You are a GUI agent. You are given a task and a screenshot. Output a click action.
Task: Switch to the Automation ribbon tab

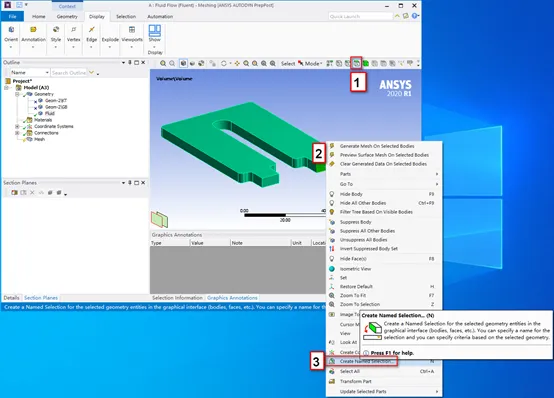[160, 17]
